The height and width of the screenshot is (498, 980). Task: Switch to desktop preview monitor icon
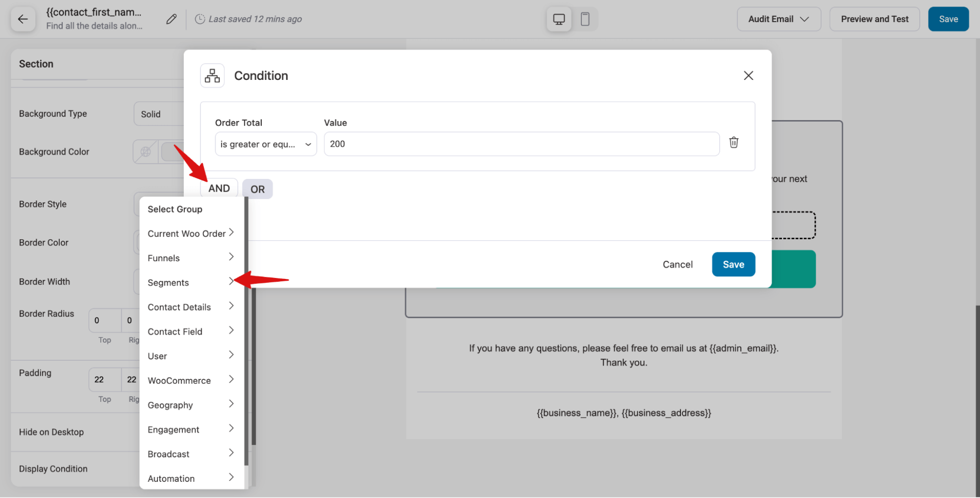coord(558,19)
